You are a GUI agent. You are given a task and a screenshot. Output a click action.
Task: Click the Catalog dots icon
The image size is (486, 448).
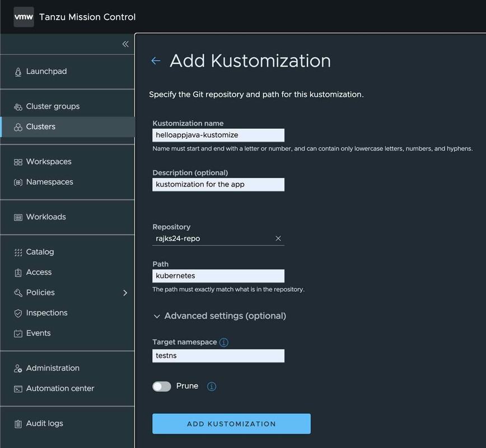pyautogui.click(x=18, y=253)
